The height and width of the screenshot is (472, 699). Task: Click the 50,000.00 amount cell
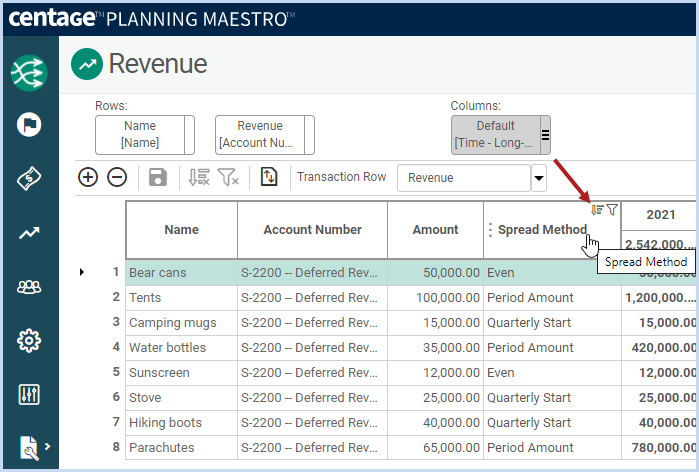(x=435, y=273)
